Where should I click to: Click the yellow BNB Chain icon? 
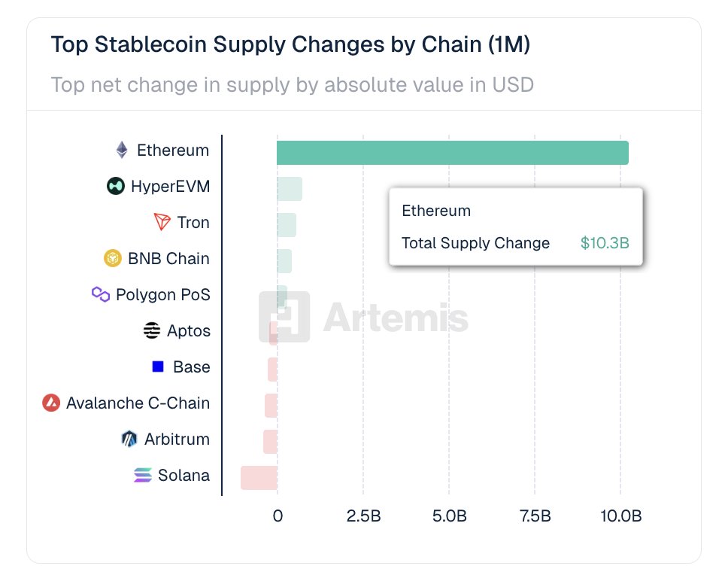[113, 258]
